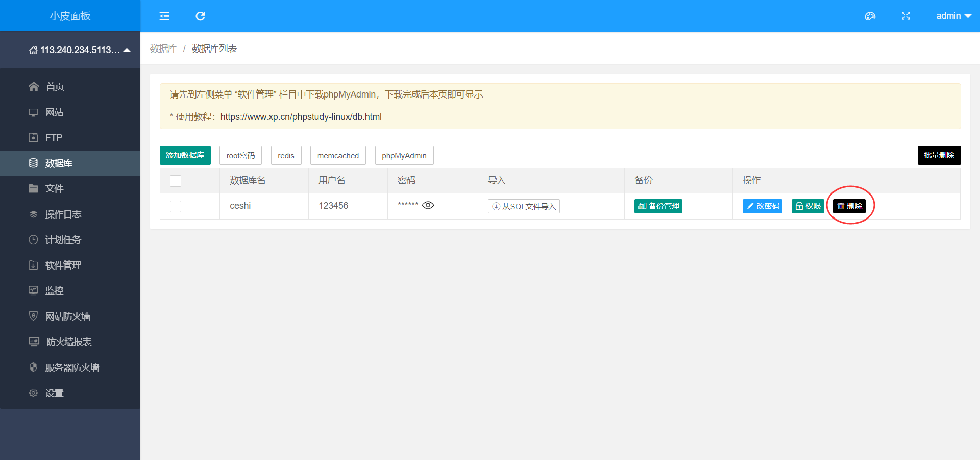This screenshot has width=980, height=460.
Task: Click 权限 for ceshi
Action: pos(808,206)
